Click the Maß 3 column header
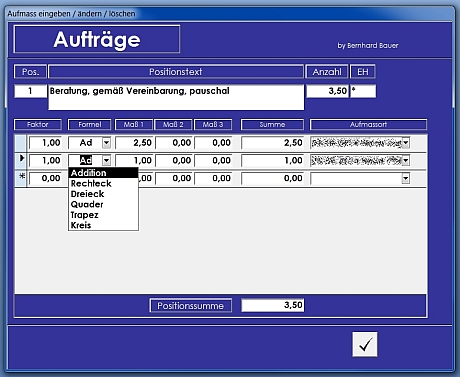Image resolution: width=460 pixels, height=377 pixels. point(213,125)
